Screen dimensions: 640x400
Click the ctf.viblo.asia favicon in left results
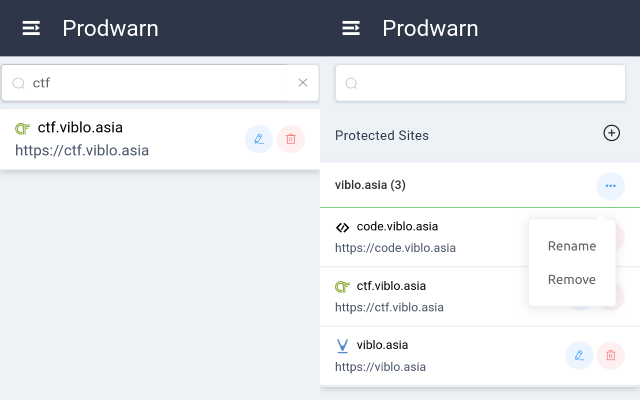point(22,129)
